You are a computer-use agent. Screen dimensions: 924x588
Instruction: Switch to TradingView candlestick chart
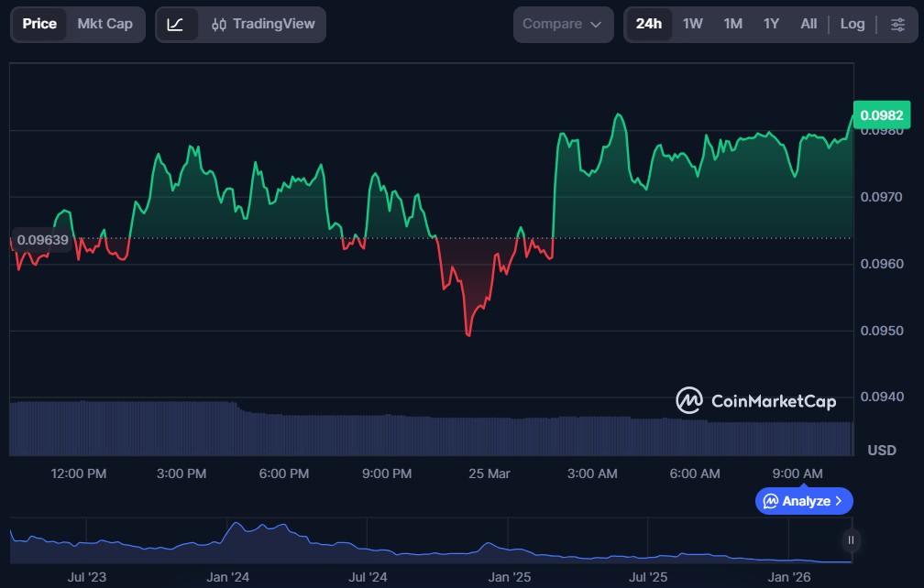[262, 25]
